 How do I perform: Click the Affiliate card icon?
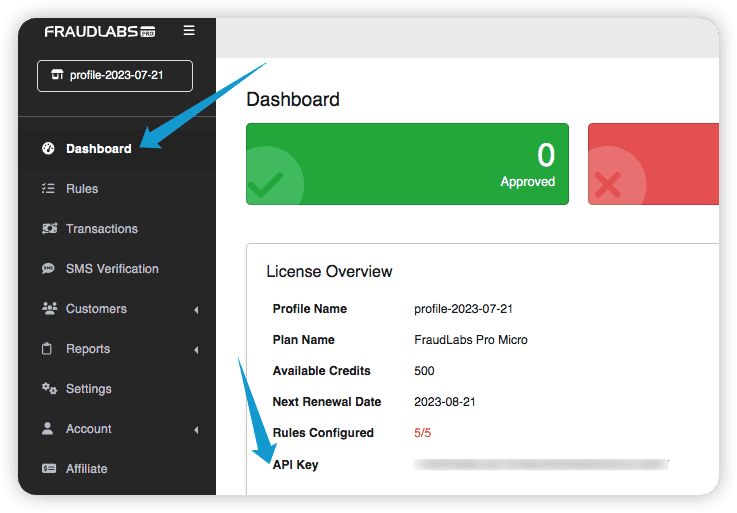coord(49,468)
